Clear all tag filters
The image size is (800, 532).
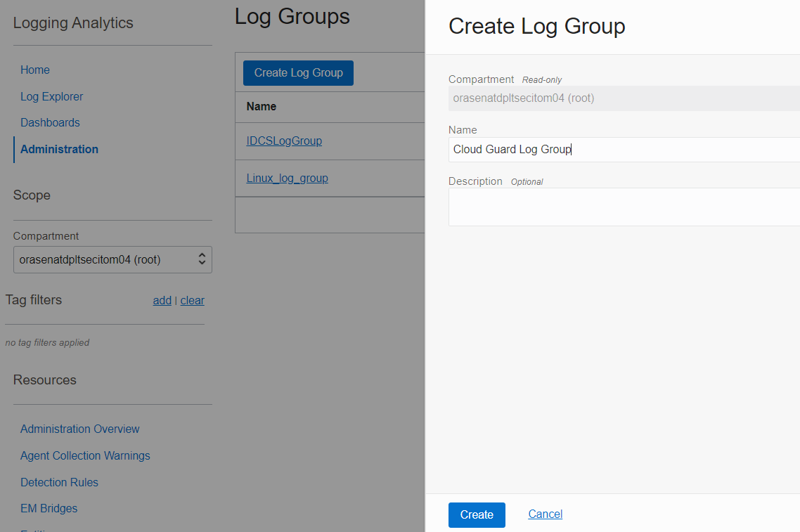pyautogui.click(x=192, y=300)
